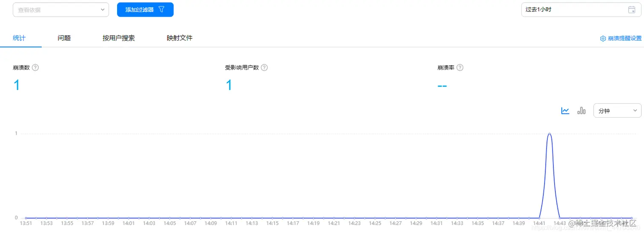The image size is (644, 235).
Task: Click the 14:25 axis label
Action: pyautogui.click(x=375, y=223)
